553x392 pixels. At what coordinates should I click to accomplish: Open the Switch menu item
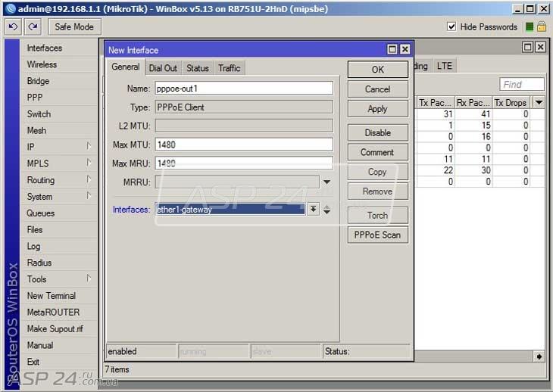[x=39, y=114]
